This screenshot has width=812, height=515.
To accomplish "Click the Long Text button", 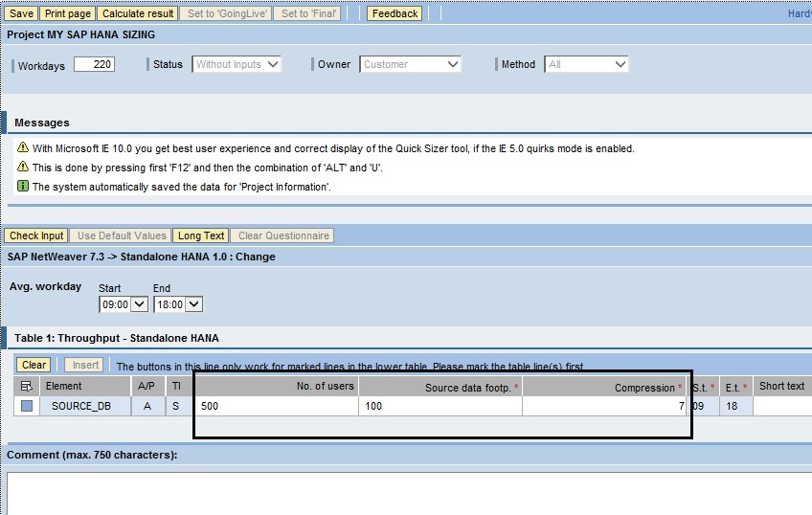I will click(201, 235).
